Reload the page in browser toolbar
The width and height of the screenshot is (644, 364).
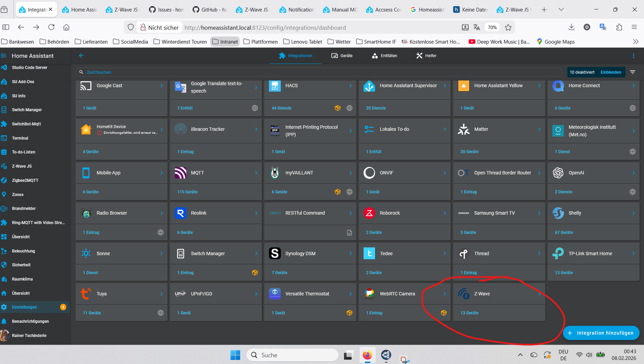click(51, 27)
